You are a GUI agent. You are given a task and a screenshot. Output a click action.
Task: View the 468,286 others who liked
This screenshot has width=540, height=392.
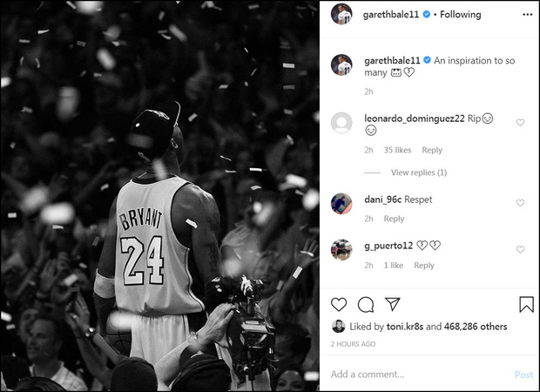click(476, 327)
